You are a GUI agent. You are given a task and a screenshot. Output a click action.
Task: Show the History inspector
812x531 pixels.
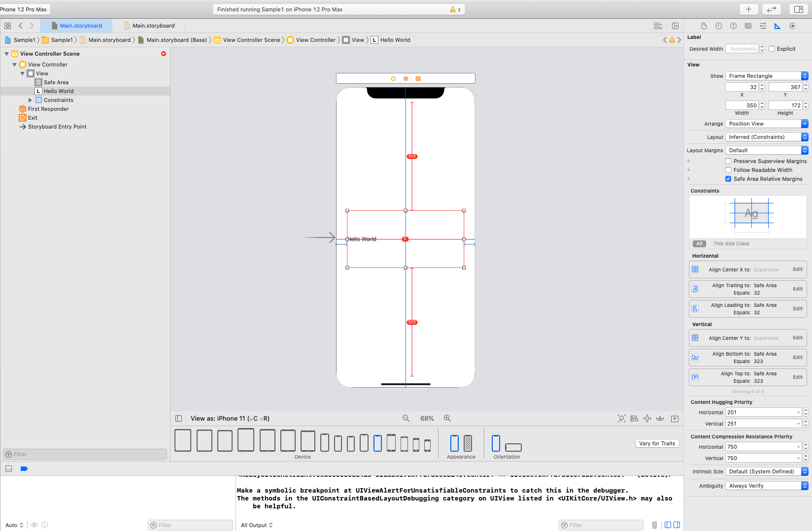click(x=718, y=26)
